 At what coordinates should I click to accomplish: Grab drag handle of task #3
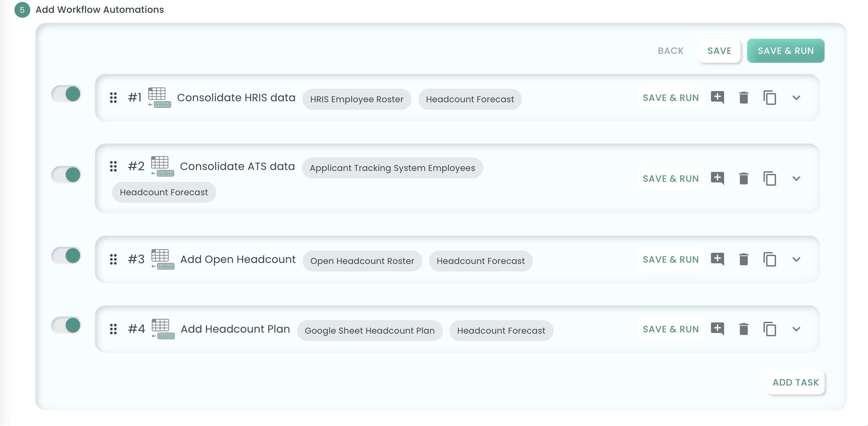pyautogui.click(x=113, y=259)
